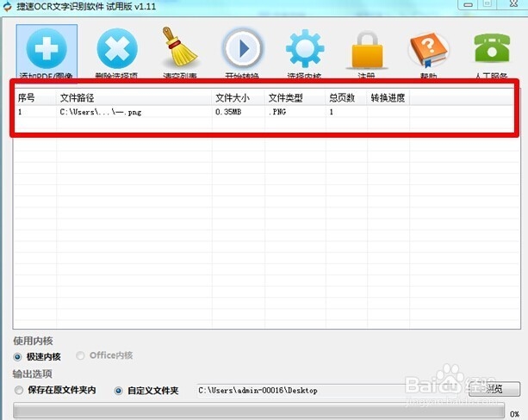The height and width of the screenshot is (420, 528).
Task: Select the file row C:\Users\...\一.png
Action: tap(264, 112)
